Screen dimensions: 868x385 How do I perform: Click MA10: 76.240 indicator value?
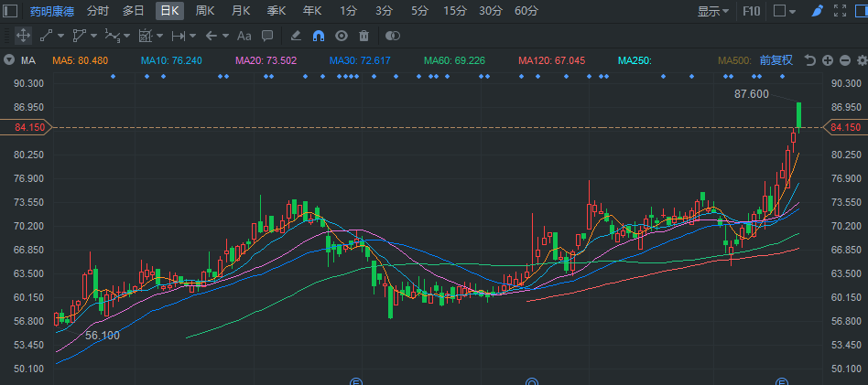tap(171, 60)
